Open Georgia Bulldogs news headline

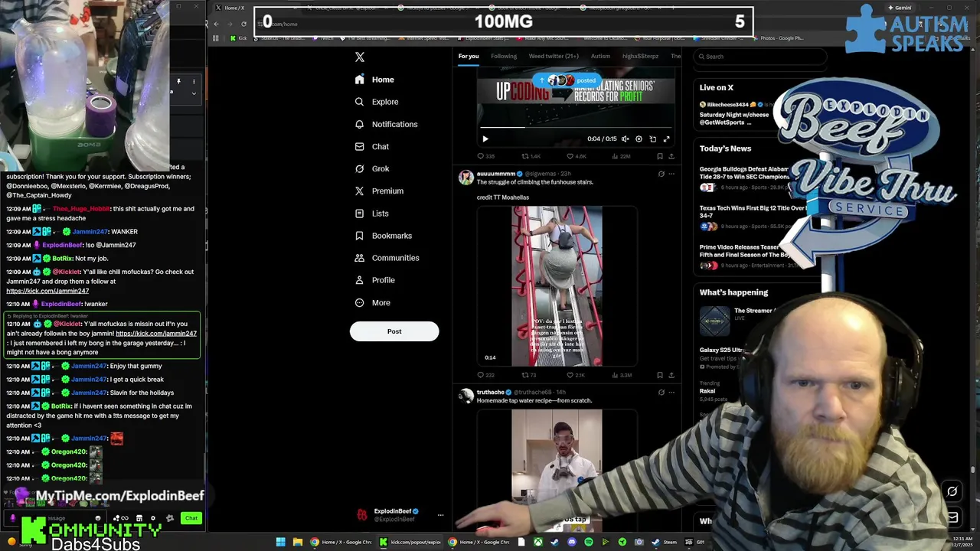pos(754,173)
